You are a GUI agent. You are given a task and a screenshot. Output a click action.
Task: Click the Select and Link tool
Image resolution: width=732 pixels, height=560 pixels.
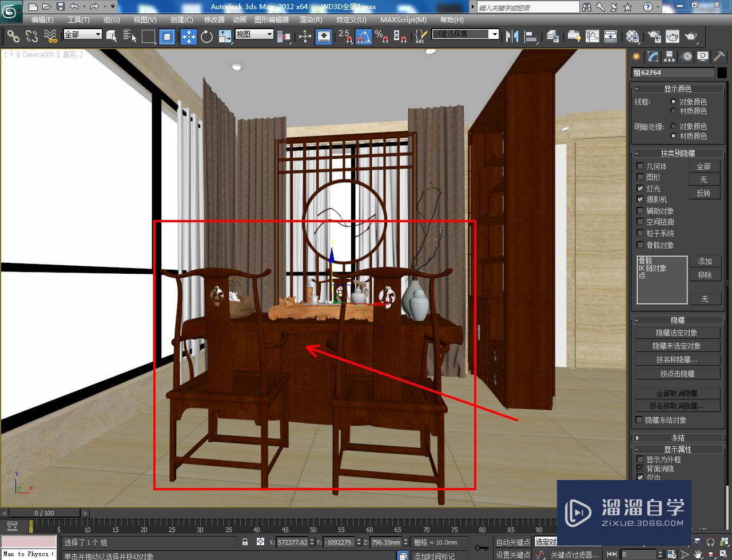[x=13, y=37]
